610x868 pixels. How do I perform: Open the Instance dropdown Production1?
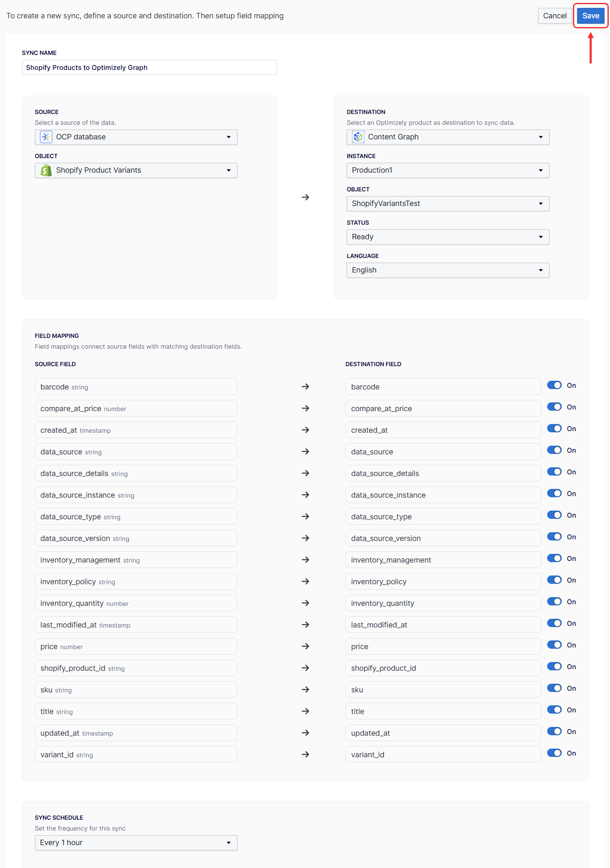448,170
